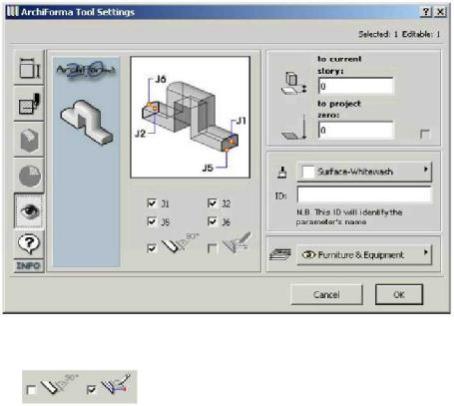Toggle the lower unchecked 90° checkbox
The image size is (454, 406).
pyautogui.click(x=31, y=390)
